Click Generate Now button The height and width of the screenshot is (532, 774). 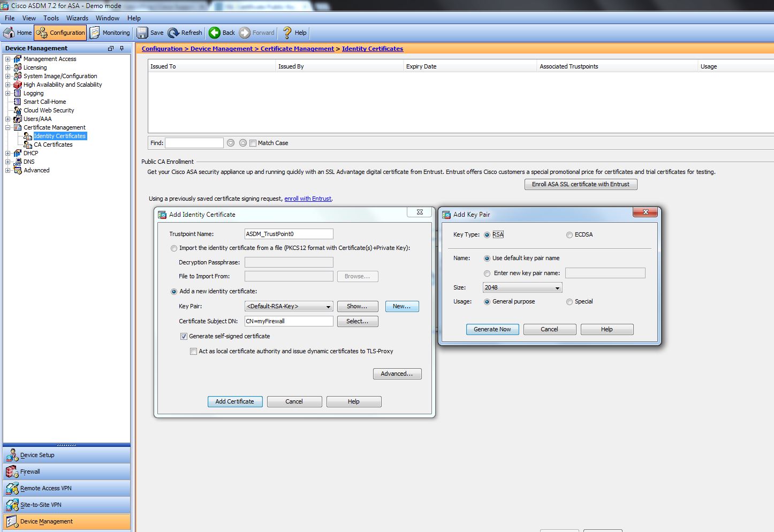492,330
